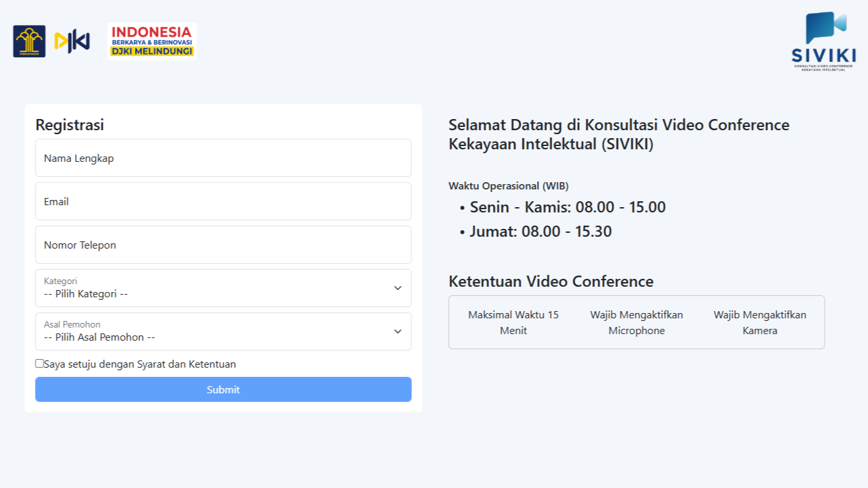The width and height of the screenshot is (868, 488).
Task: Expand the Asal Pemohon dropdown
Action: pyautogui.click(x=223, y=331)
